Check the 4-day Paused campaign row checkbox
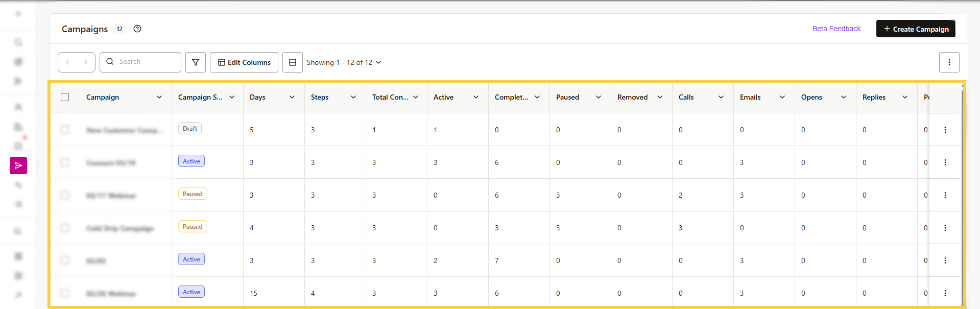Screen dimensions: 980x309 (65, 228)
